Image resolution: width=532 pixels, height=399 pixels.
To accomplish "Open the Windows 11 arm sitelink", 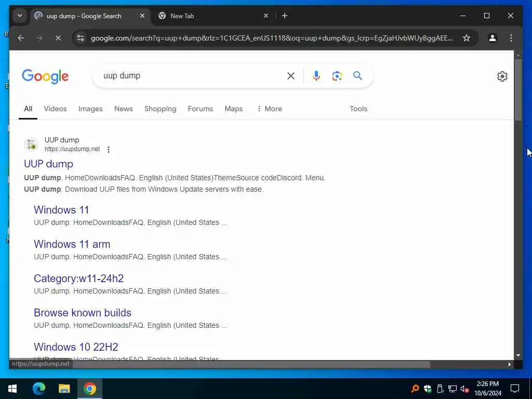I will coord(72,244).
